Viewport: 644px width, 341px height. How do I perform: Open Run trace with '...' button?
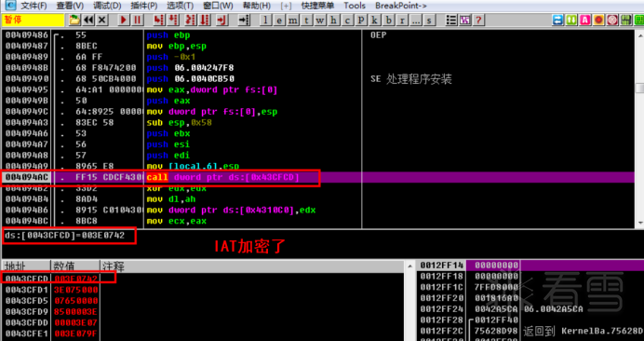click(x=415, y=20)
